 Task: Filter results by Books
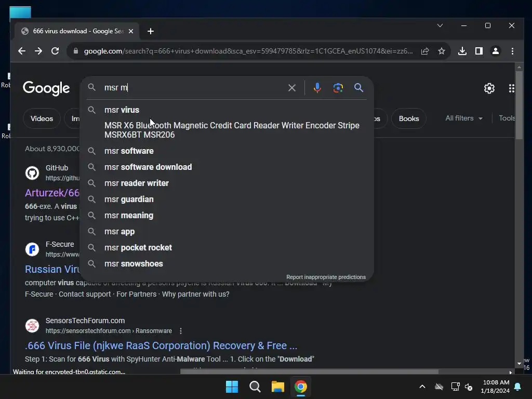409,118
